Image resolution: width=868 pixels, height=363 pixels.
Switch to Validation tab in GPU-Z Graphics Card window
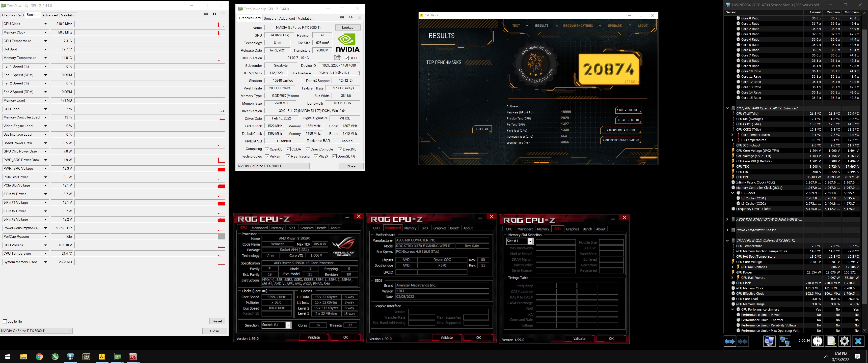coord(305,18)
